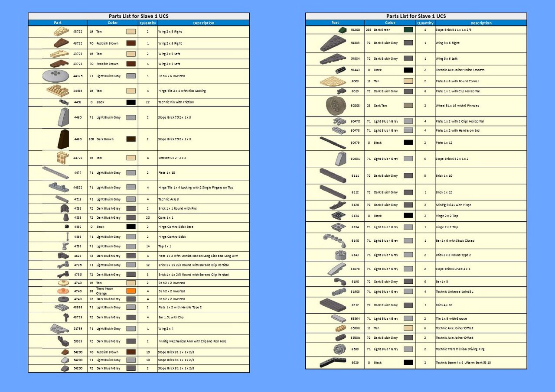
Task: Click the Dark Tan color swatch for part 60208
Action: (x=408, y=106)
